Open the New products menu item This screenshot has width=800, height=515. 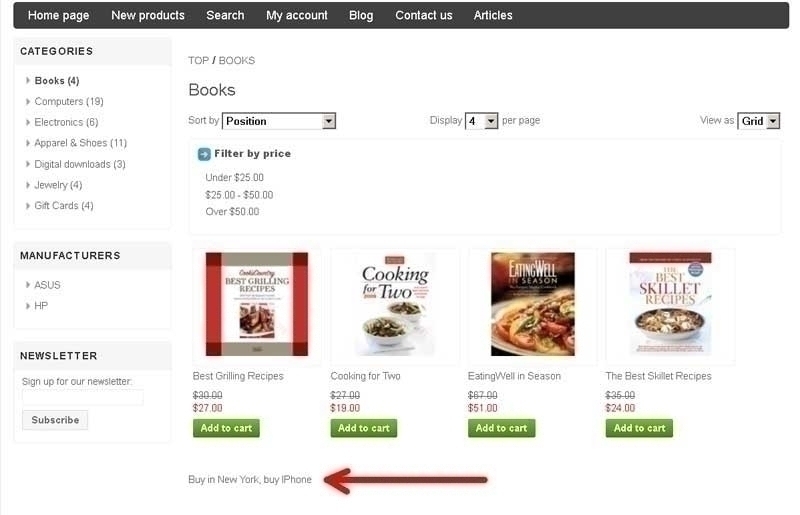tap(148, 15)
